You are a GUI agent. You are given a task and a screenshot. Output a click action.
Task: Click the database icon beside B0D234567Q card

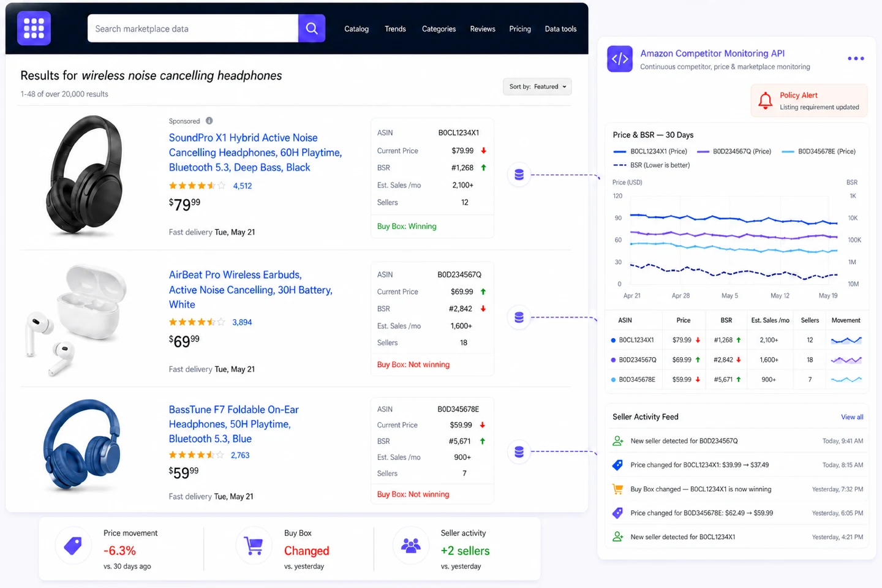coord(519,317)
